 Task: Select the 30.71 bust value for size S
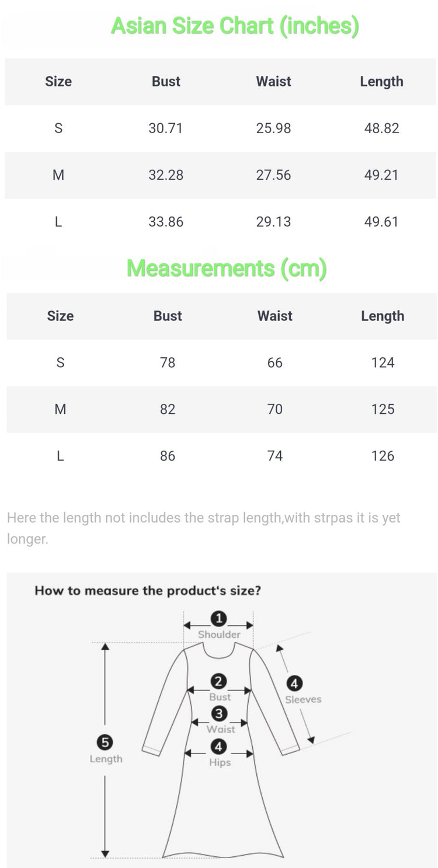click(166, 128)
